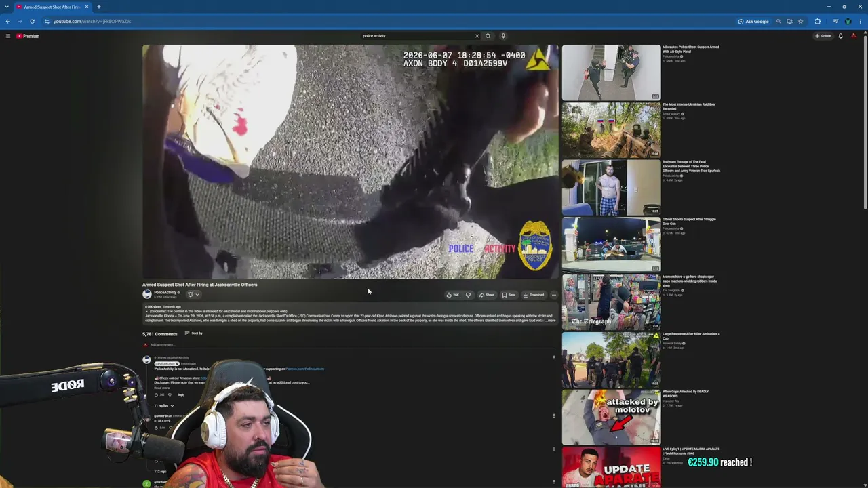Viewport: 868px width, 488px height.
Task: Close the 'Armed Suspect Shot' browser tab
Action: [87, 7]
